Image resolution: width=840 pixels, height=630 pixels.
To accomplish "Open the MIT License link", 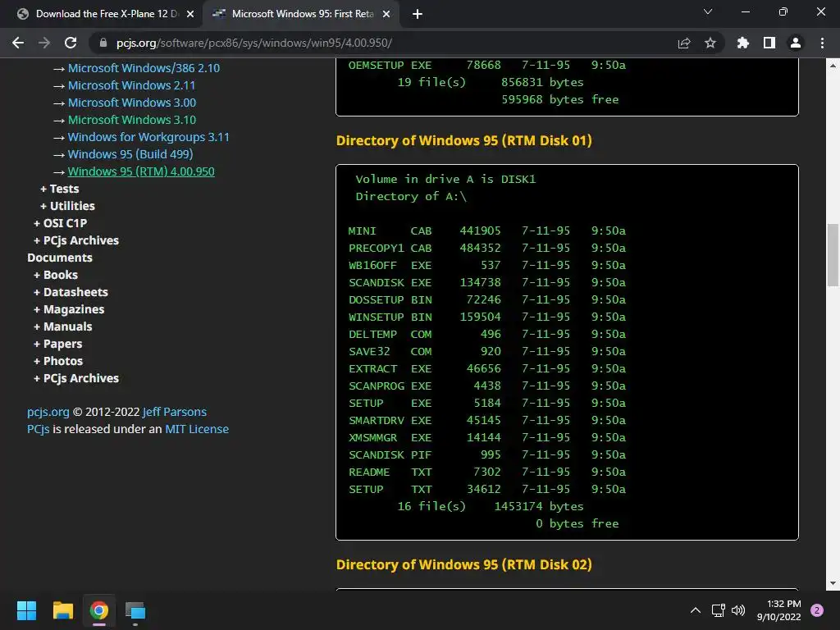I will pyautogui.click(x=197, y=429).
